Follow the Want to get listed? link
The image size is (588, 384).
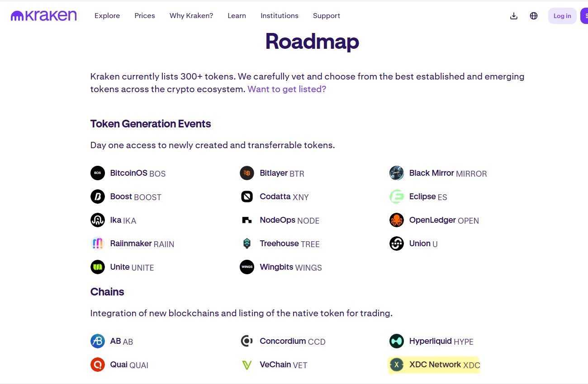[287, 89]
